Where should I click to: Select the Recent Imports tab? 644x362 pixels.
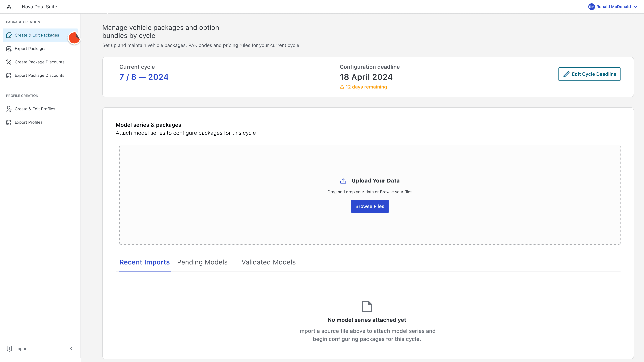(145, 262)
